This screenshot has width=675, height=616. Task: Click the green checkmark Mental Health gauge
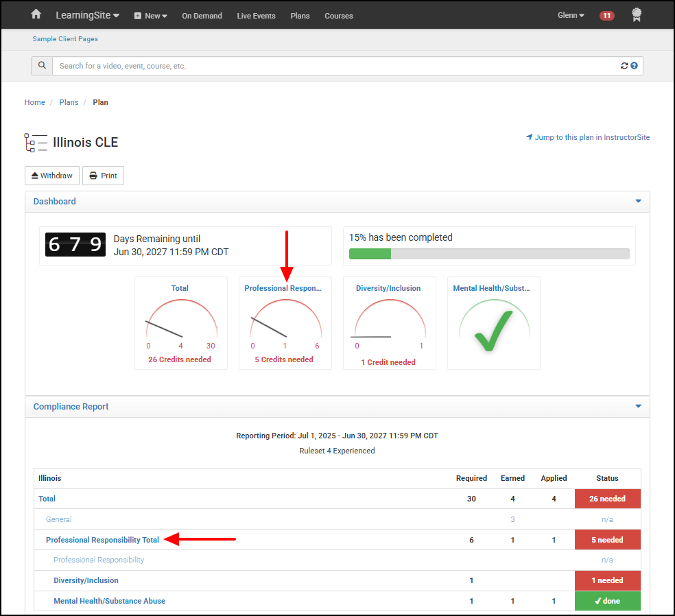494,330
